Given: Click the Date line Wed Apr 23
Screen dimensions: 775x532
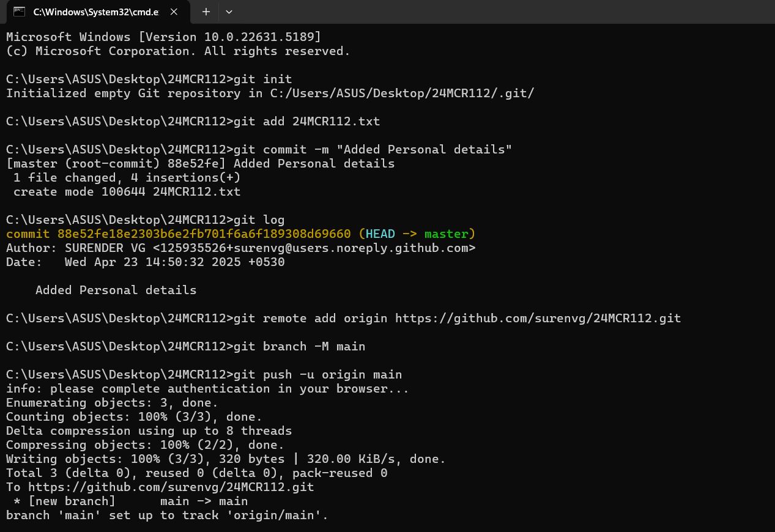Looking at the screenshot, I should tap(146, 262).
